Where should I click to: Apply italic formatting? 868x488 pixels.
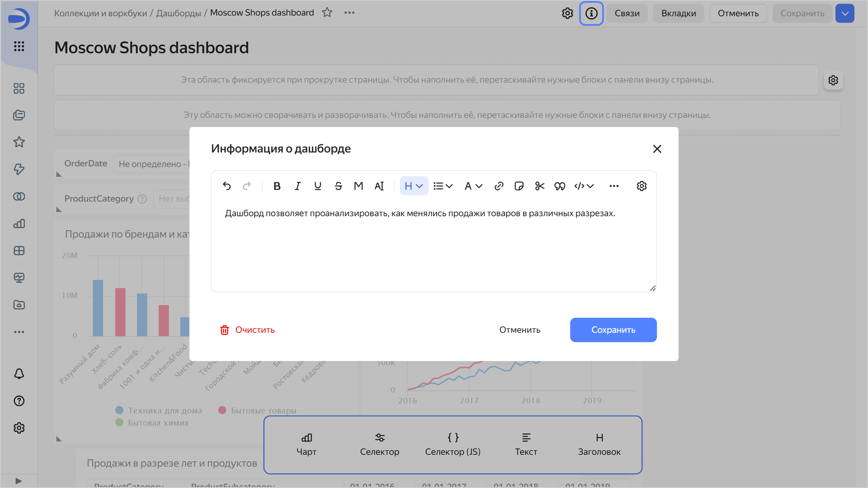(297, 186)
